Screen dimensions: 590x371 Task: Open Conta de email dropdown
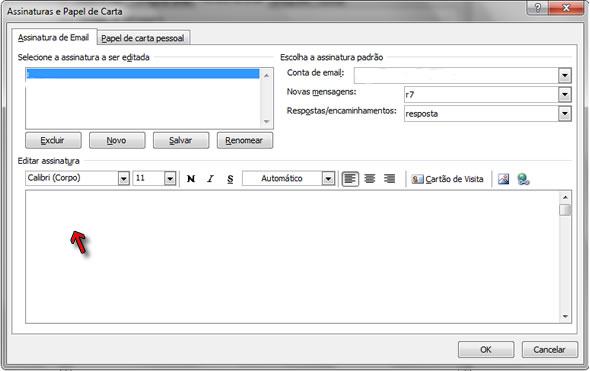(564, 76)
